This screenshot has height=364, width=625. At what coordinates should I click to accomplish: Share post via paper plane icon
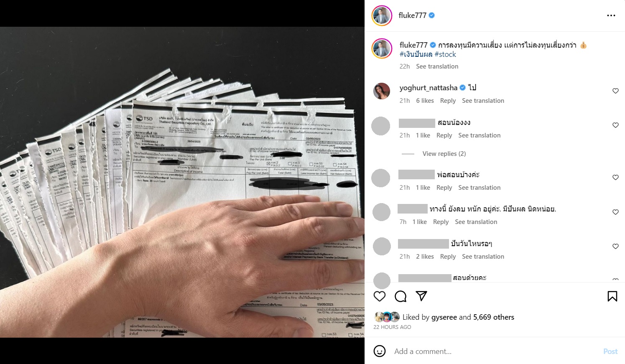click(421, 296)
